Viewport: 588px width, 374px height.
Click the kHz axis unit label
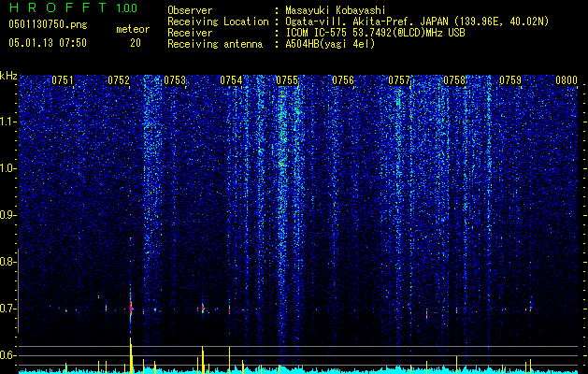(x=8, y=76)
